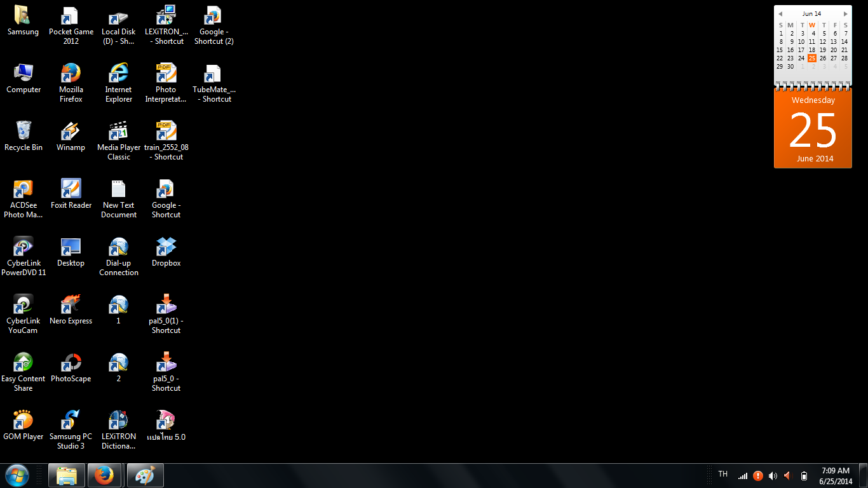Select the Computer desktop icon
Screen dimensions: 868x488
[24, 79]
